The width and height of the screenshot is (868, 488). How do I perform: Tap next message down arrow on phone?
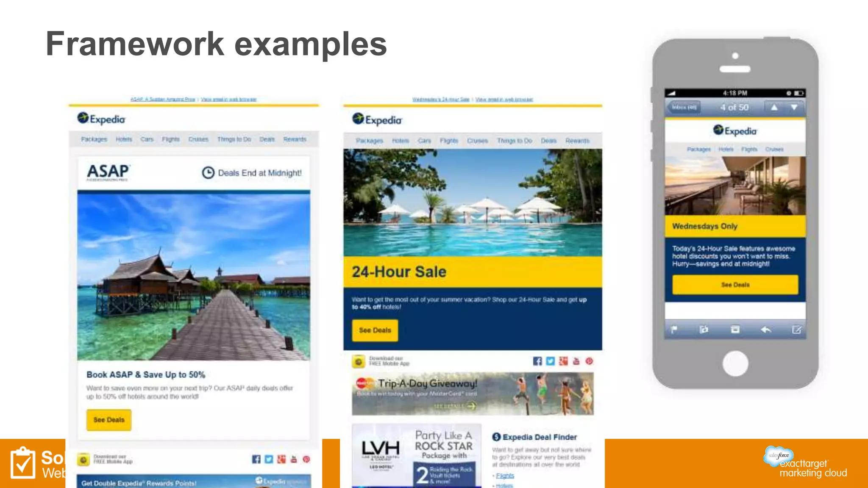point(794,108)
